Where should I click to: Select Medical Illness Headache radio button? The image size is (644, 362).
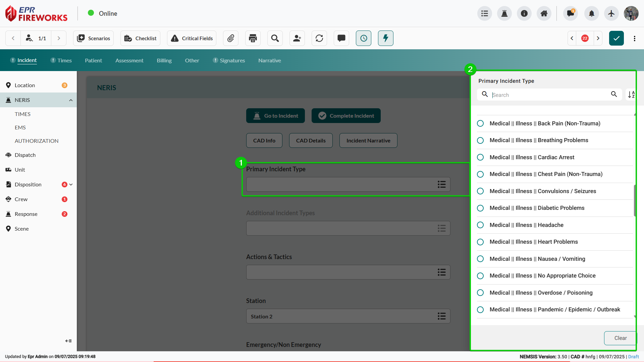click(x=480, y=225)
